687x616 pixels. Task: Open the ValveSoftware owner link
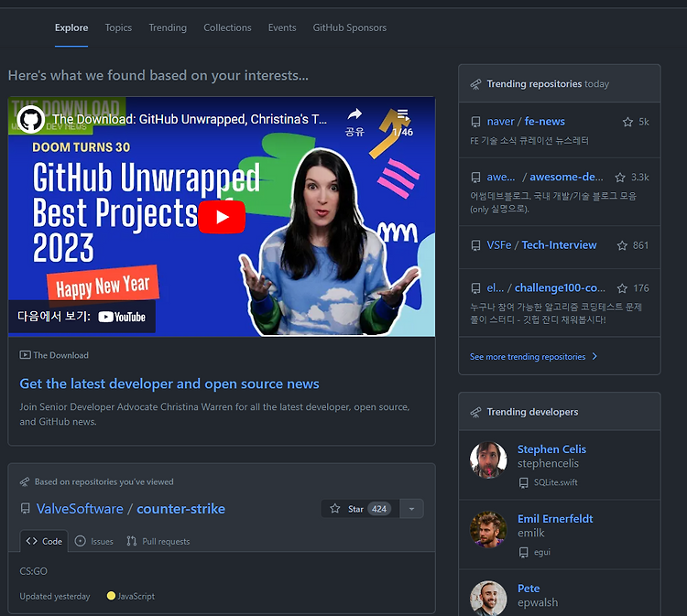pos(80,509)
